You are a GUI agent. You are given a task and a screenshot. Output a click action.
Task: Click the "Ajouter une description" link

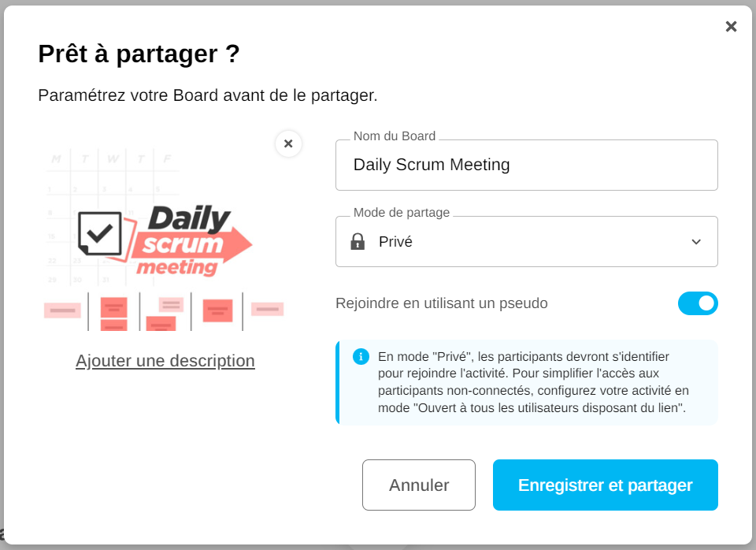pyautogui.click(x=165, y=361)
